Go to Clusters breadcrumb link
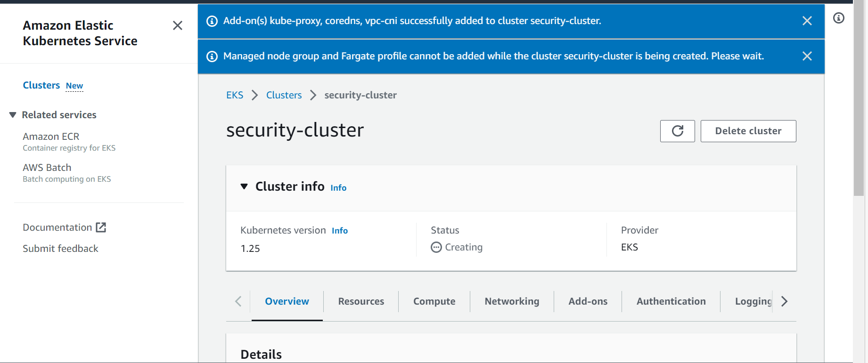 284,95
